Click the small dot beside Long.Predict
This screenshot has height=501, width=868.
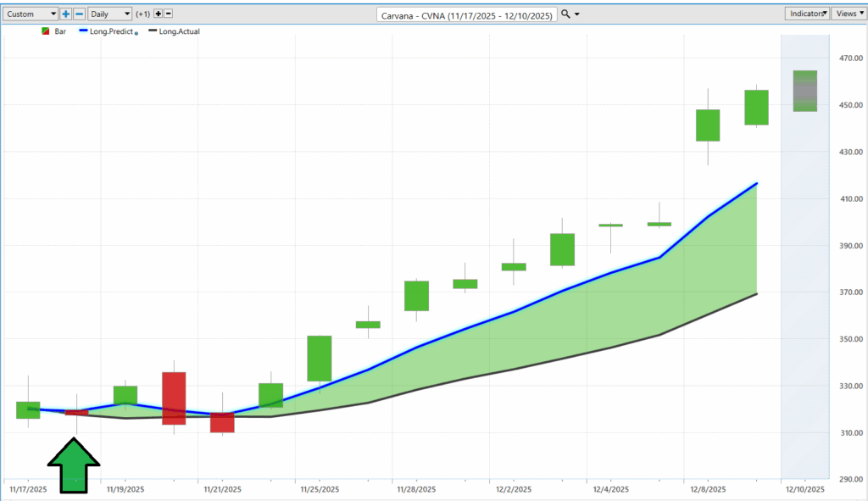(x=136, y=33)
